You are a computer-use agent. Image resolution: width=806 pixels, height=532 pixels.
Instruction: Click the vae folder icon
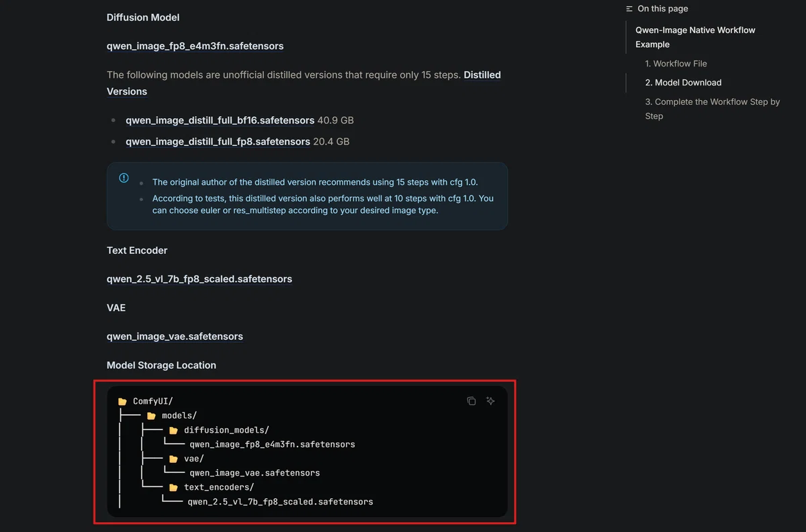pos(173,459)
